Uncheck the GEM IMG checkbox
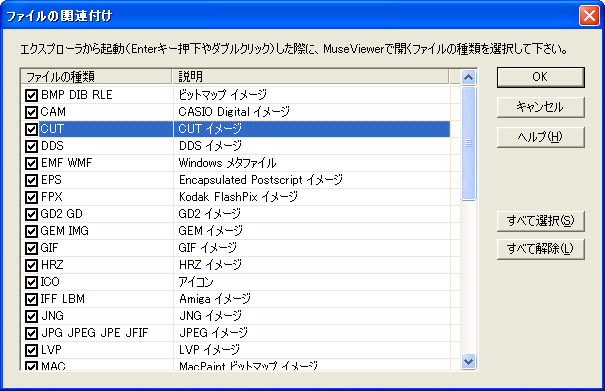The height and width of the screenshot is (391, 605). point(31,231)
